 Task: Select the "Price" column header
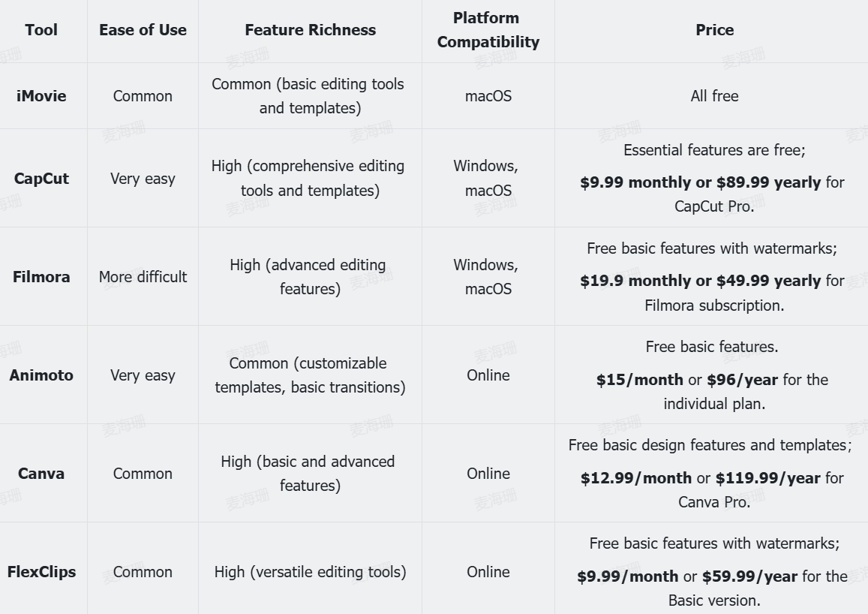point(714,30)
